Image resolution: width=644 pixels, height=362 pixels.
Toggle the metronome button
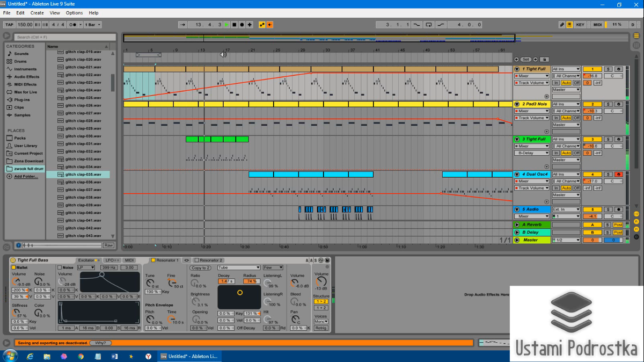click(x=76, y=25)
